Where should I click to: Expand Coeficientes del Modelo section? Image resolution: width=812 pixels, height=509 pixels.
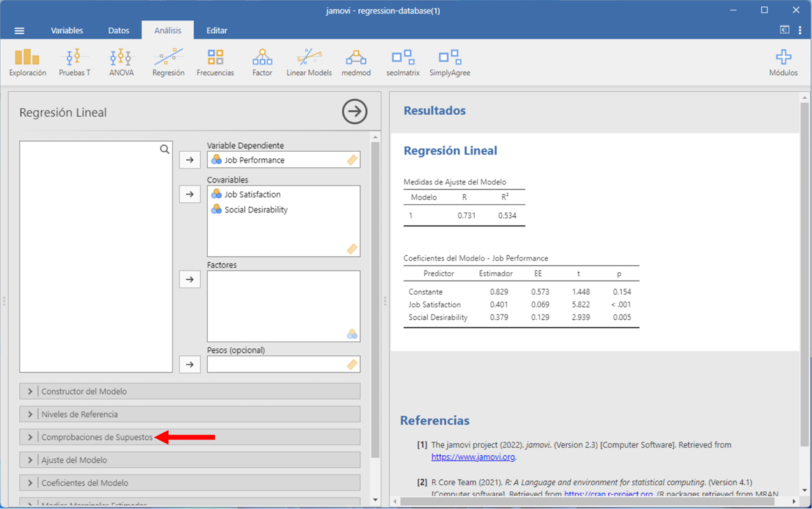[85, 483]
